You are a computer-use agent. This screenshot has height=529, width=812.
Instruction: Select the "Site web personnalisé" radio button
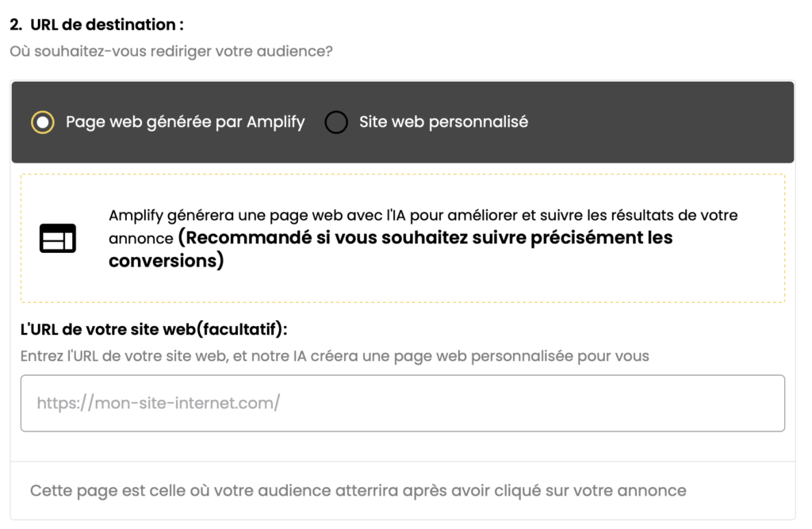tap(336, 122)
